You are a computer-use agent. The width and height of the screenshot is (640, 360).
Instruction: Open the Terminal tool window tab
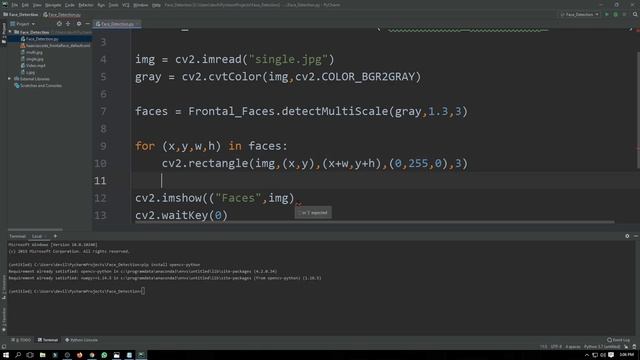[x=48, y=340]
